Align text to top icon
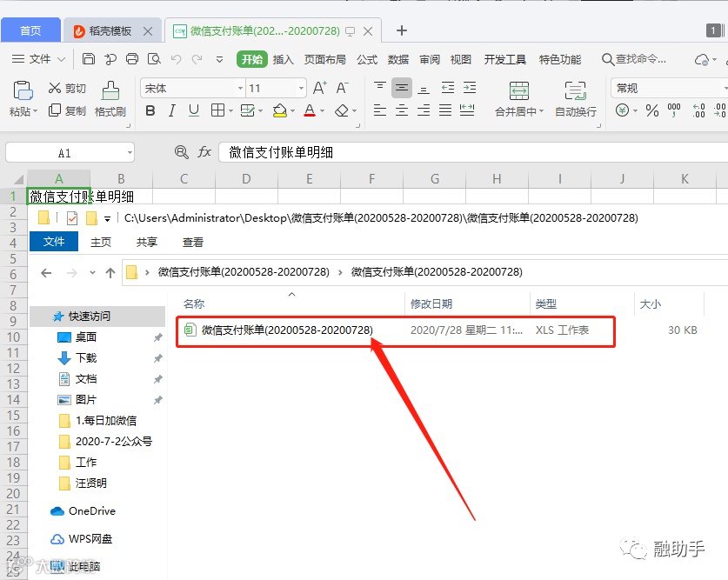The width and height of the screenshot is (728, 580). click(x=380, y=87)
